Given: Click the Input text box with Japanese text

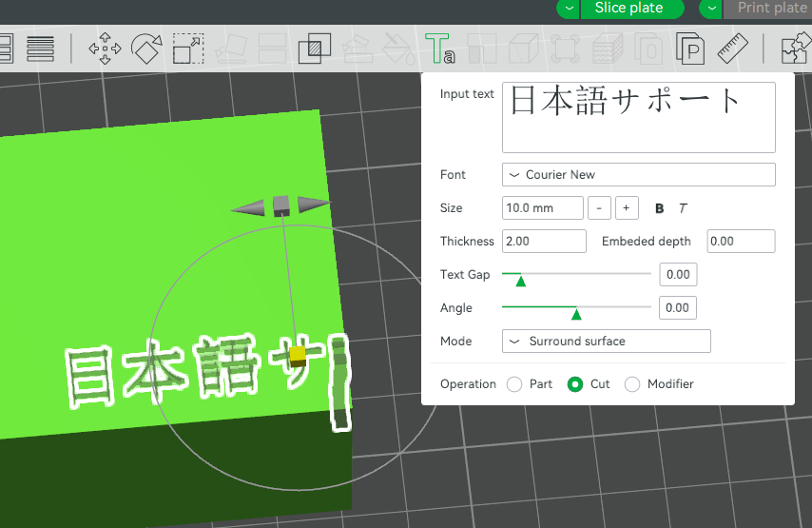Looking at the screenshot, I should coord(639,117).
